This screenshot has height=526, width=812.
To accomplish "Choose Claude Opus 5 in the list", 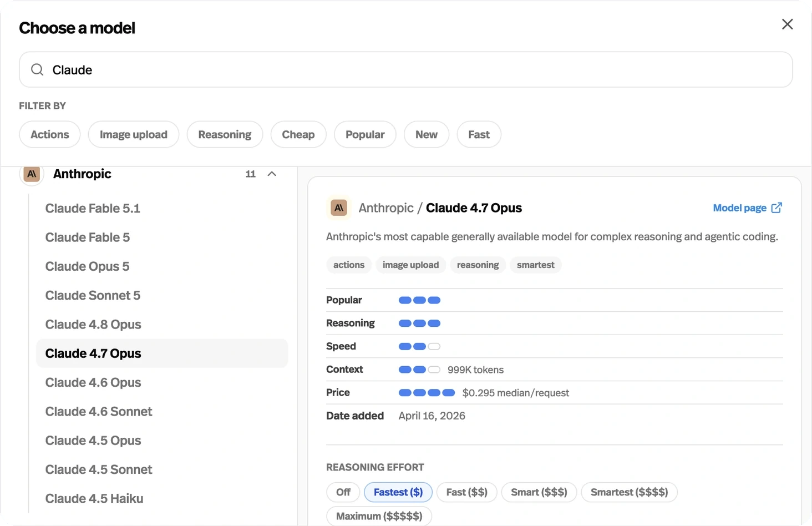I will (162, 266).
